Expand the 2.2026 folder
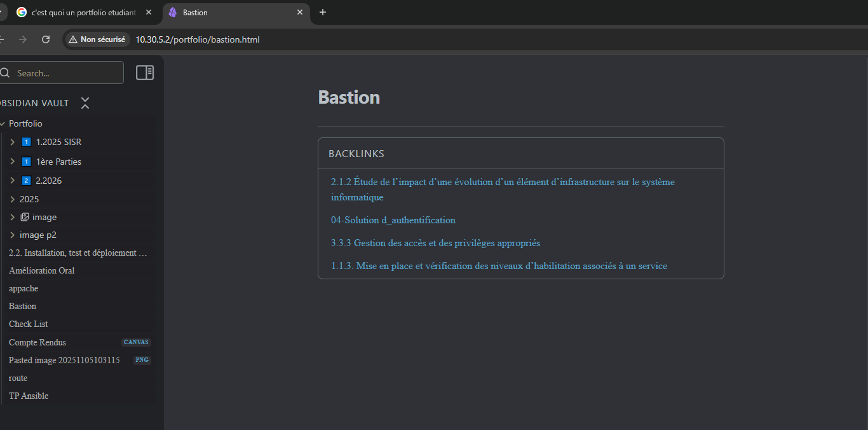 pyautogui.click(x=12, y=181)
